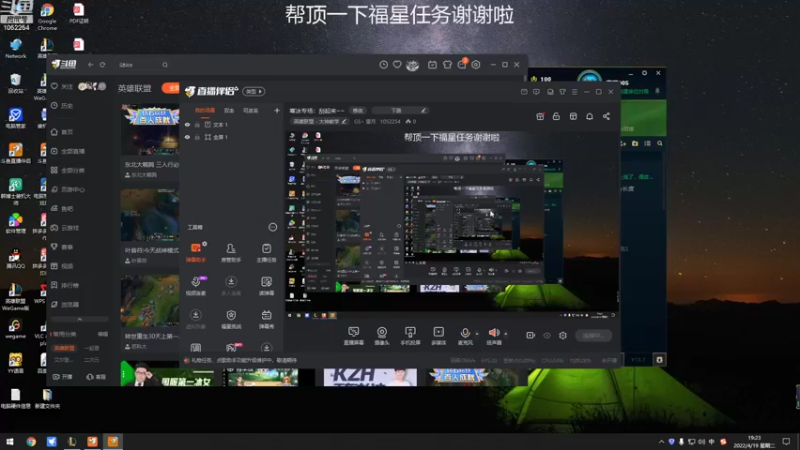Toggle the lock on the 全屏 1 layer
The image size is (800, 450).
[197, 137]
